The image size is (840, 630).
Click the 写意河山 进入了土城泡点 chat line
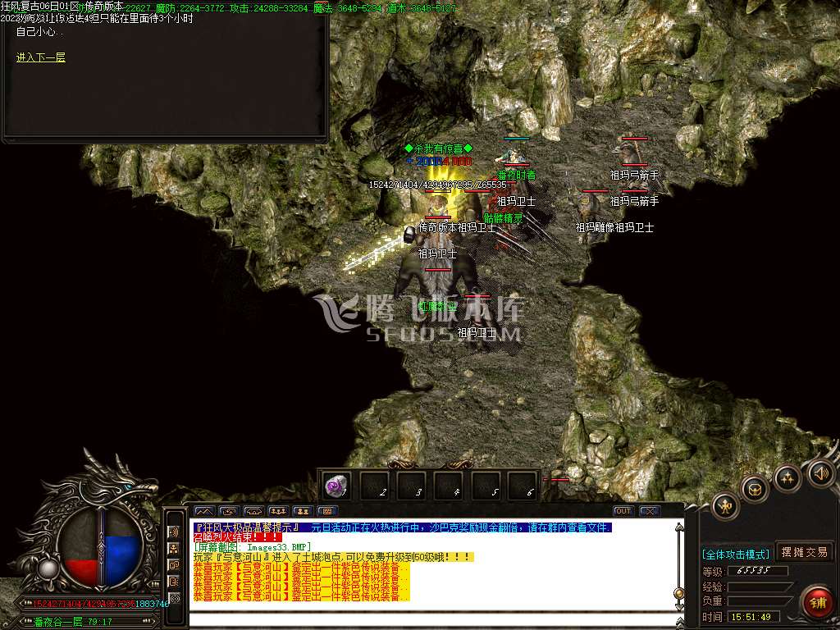[x=333, y=557]
